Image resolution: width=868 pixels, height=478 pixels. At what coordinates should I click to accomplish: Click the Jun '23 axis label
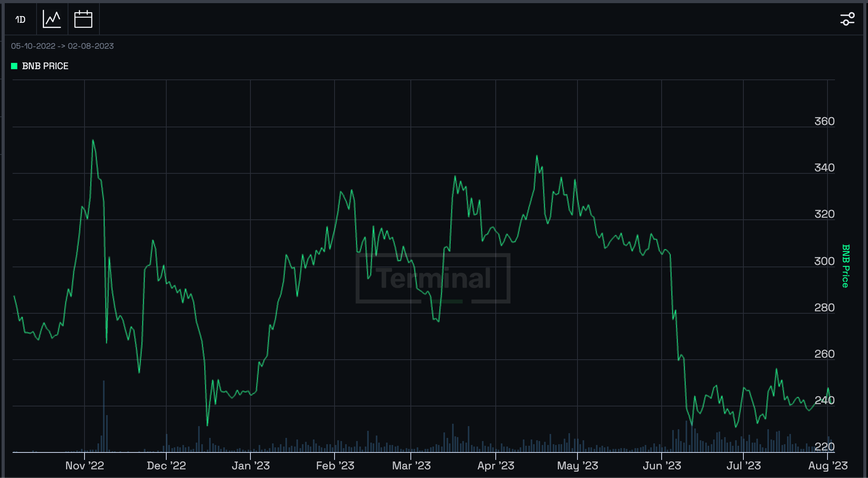coord(662,466)
